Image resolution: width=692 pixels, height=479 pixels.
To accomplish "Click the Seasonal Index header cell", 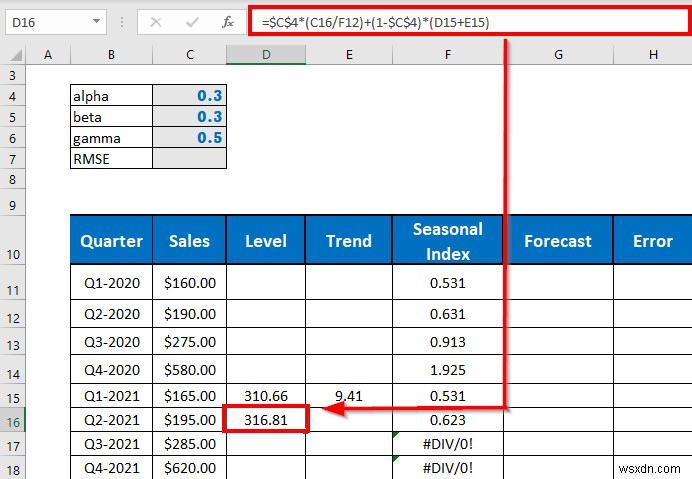I will pyautogui.click(x=448, y=241).
